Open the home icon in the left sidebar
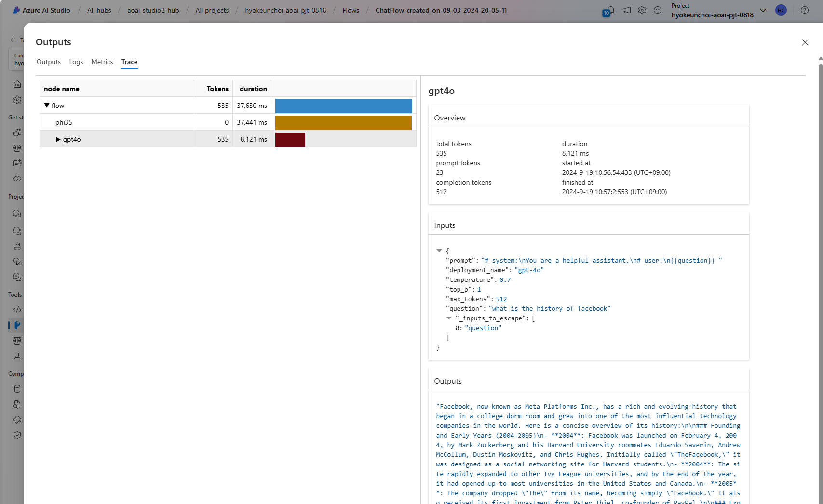The image size is (823, 504). [x=17, y=84]
